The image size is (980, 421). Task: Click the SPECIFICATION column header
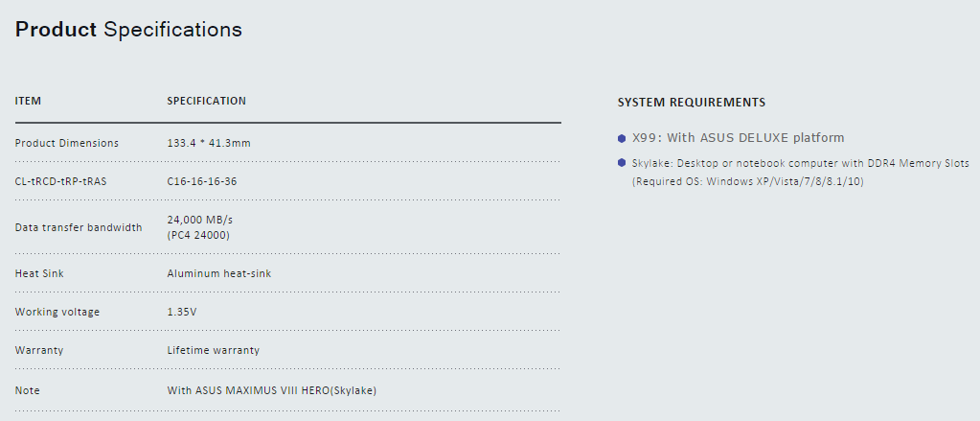tap(206, 101)
